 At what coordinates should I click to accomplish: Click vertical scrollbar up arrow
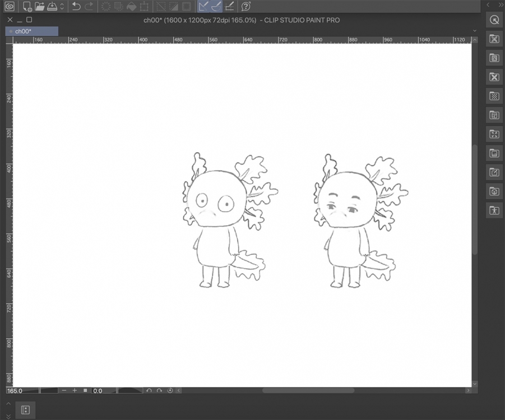474,40
